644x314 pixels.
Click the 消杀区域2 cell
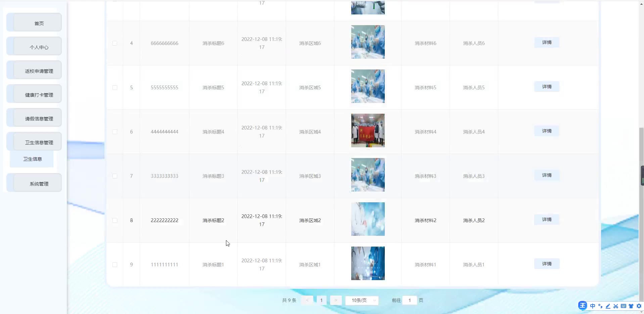(310, 220)
